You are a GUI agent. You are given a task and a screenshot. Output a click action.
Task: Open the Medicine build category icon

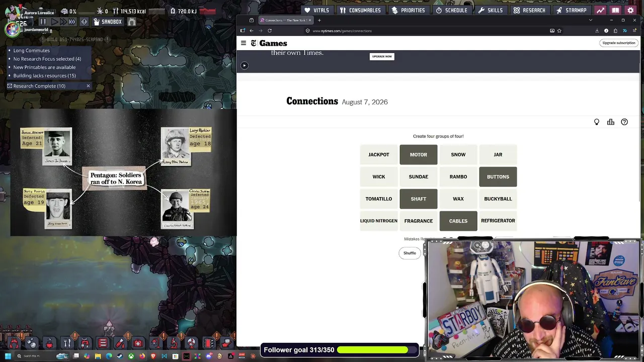click(x=138, y=343)
